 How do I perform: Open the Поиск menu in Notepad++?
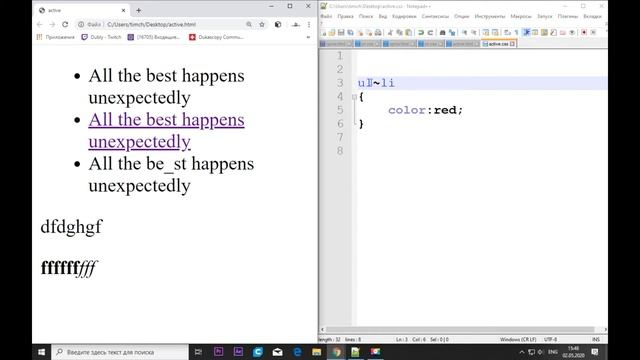pos(366,16)
